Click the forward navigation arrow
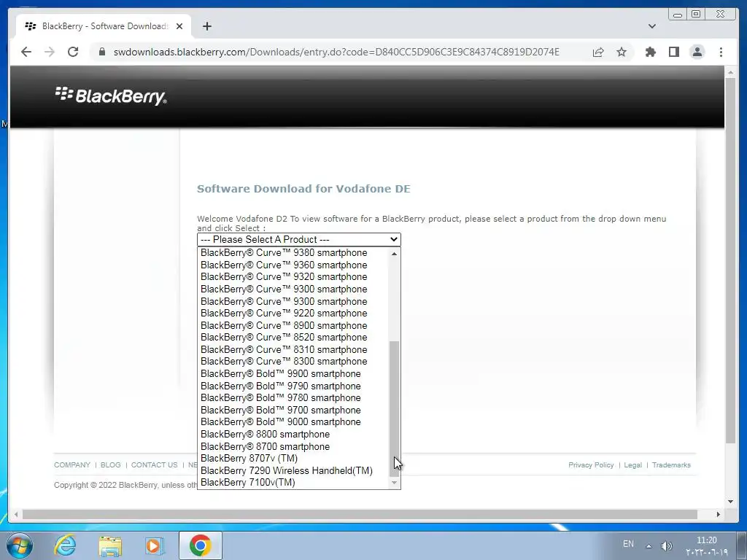 pos(50,52)
